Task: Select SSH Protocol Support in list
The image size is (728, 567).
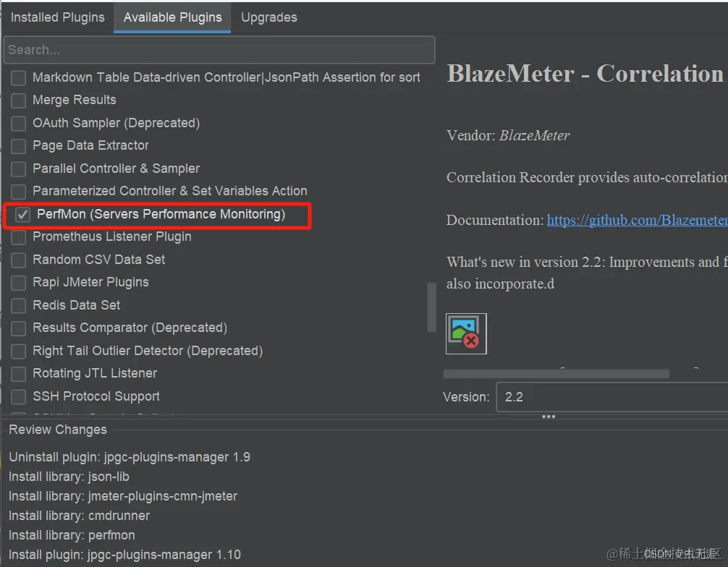Action: pyautogui.click(x=96, y=396)
